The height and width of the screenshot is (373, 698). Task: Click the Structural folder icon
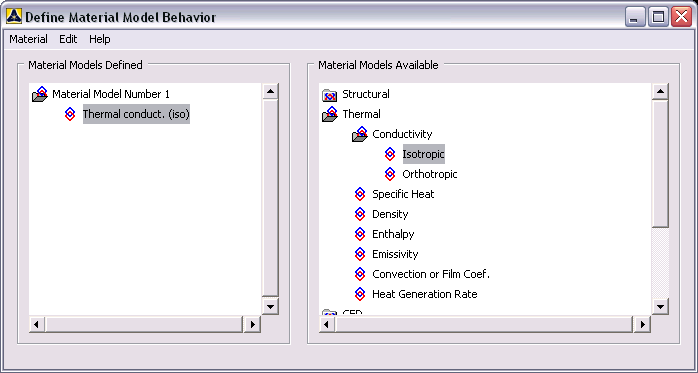329,95
